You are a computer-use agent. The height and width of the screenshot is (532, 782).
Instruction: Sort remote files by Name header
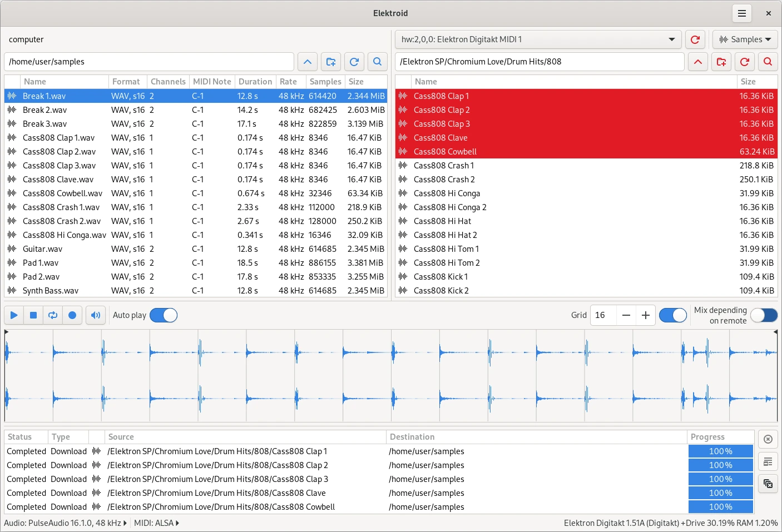click(575, 82)
